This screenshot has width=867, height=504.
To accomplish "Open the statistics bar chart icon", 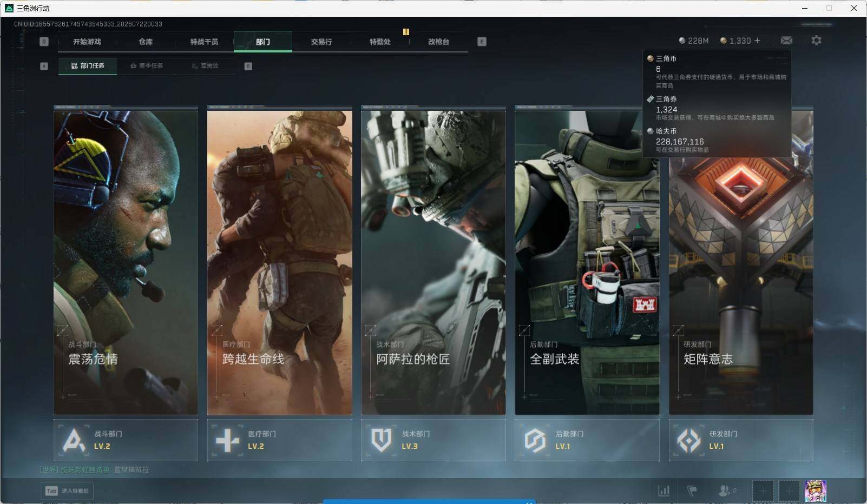I will pos(664,491).
